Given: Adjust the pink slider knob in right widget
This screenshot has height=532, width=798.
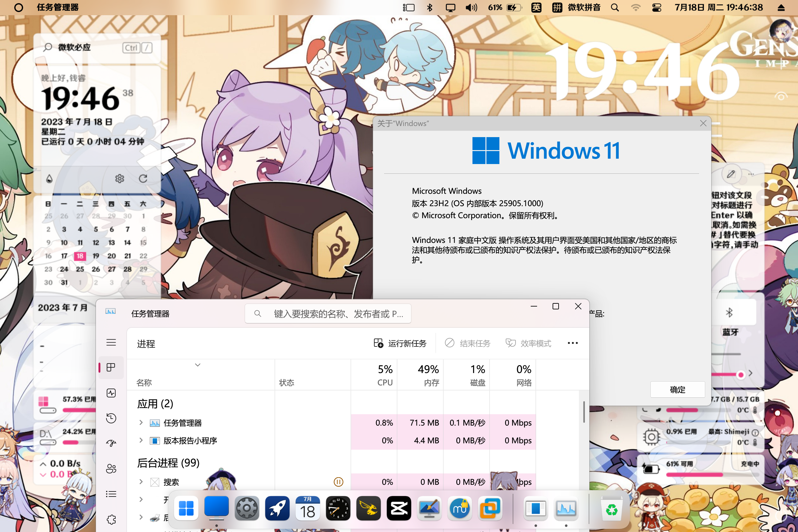Looking at the screenshot, I should pos(741,375).
